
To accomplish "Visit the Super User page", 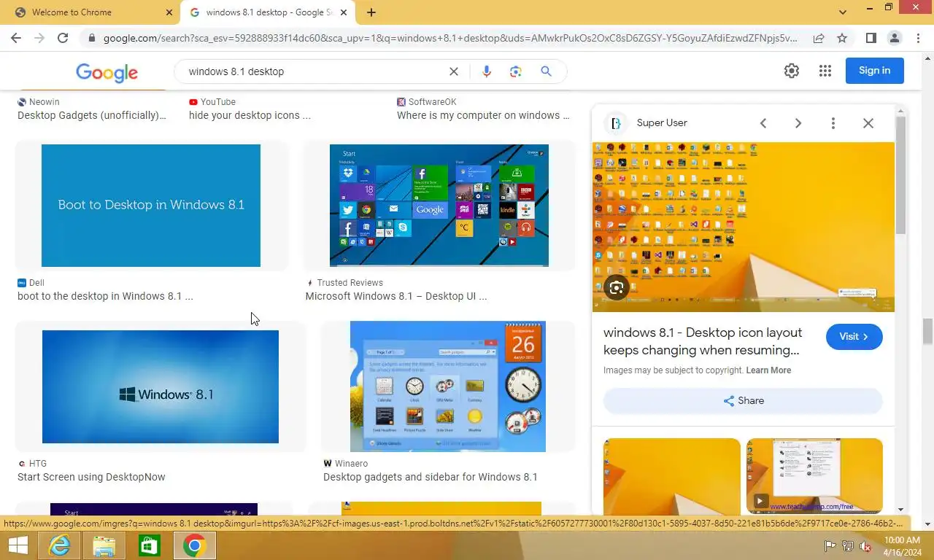I will 854,337.
